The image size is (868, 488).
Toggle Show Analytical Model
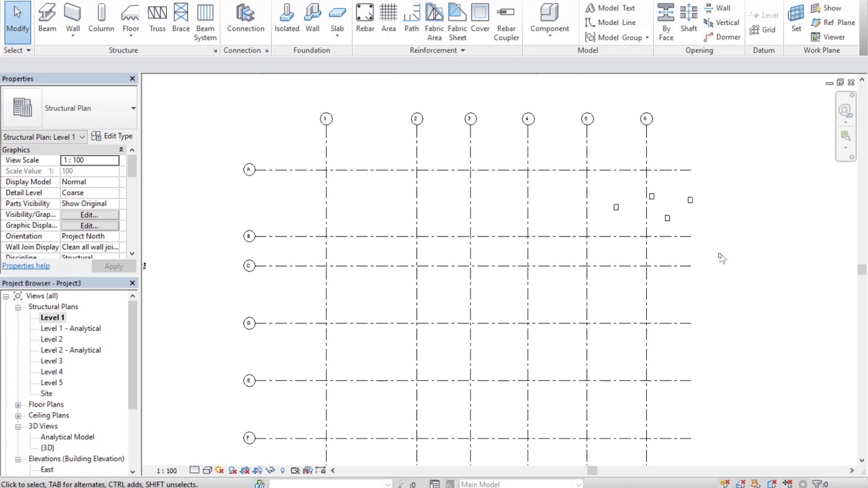point(307,470)
